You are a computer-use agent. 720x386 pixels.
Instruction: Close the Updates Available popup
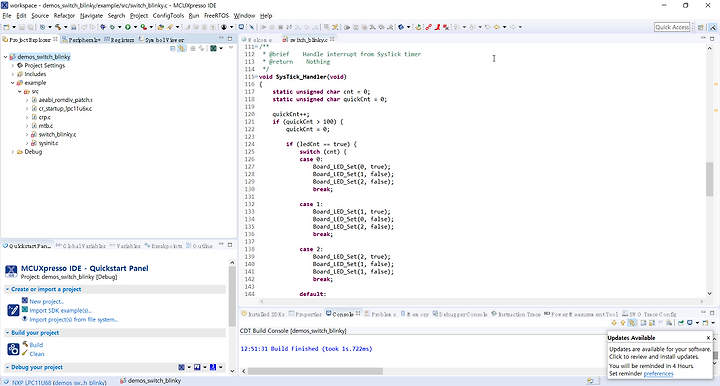708,338
